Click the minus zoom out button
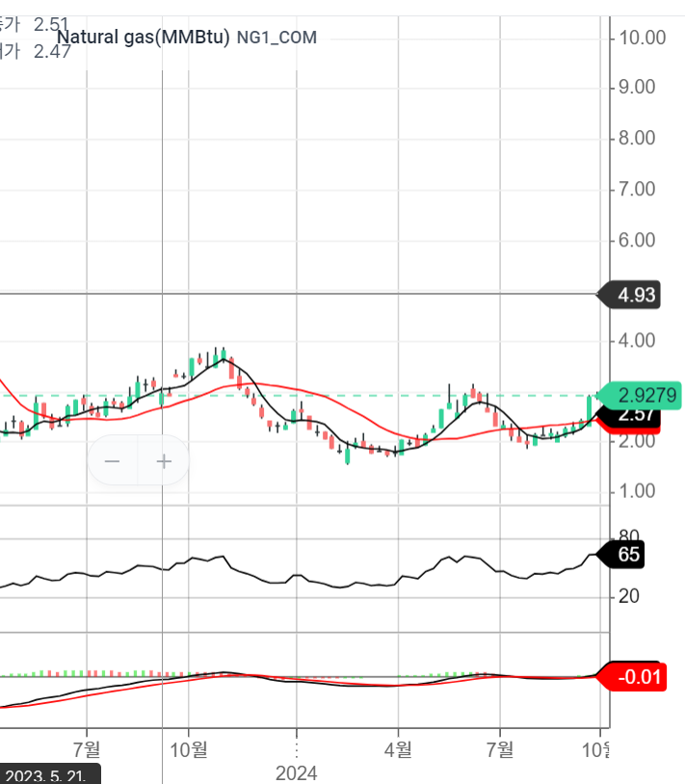The height and width of the screenshot is (784, 685). pos(113,461)
